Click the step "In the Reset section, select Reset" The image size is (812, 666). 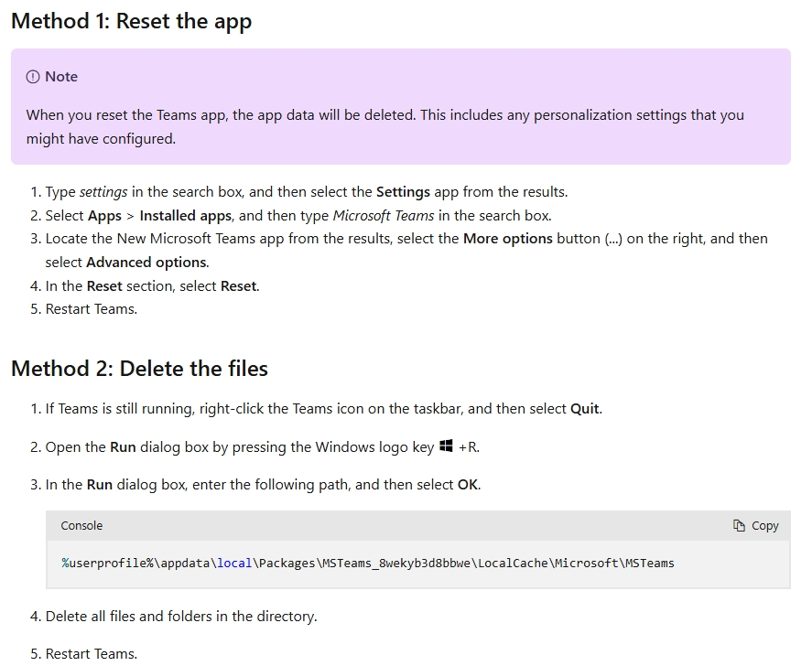point(152,286)
